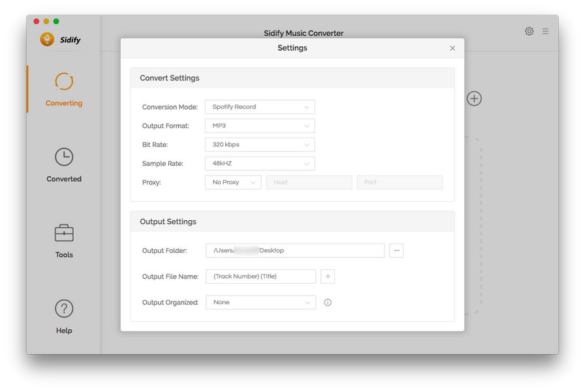Viewport: 585px width, 392px height.
Task: Click the Sidify logo icon
Action: 47,39
